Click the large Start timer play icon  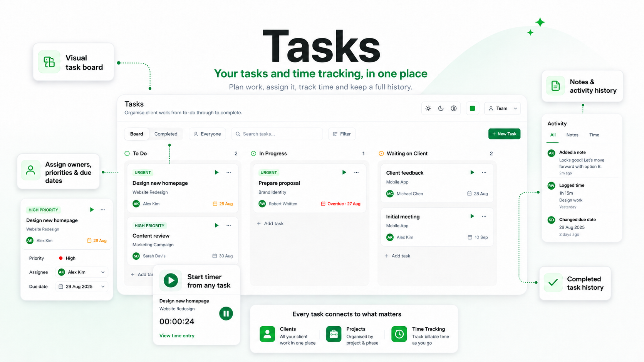pos(171,280)
